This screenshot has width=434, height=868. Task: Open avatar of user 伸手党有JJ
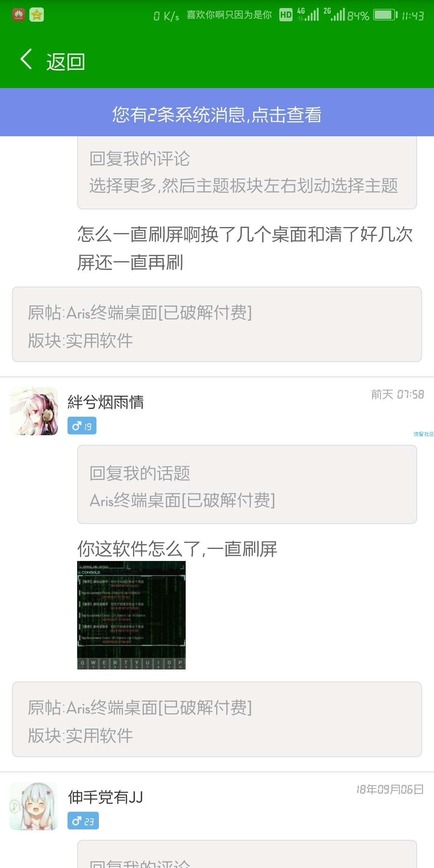click(x=34, y=806)
